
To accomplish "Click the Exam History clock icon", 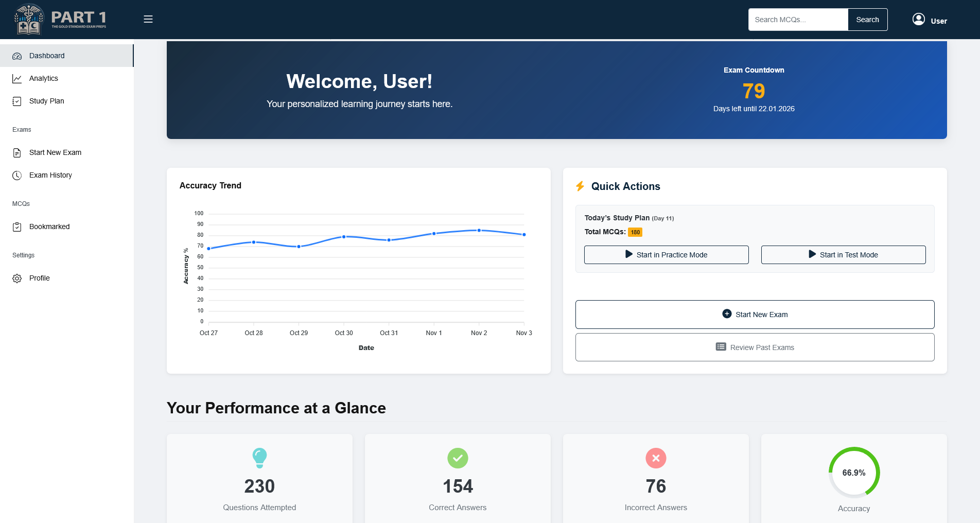I will tap(17, 176).
